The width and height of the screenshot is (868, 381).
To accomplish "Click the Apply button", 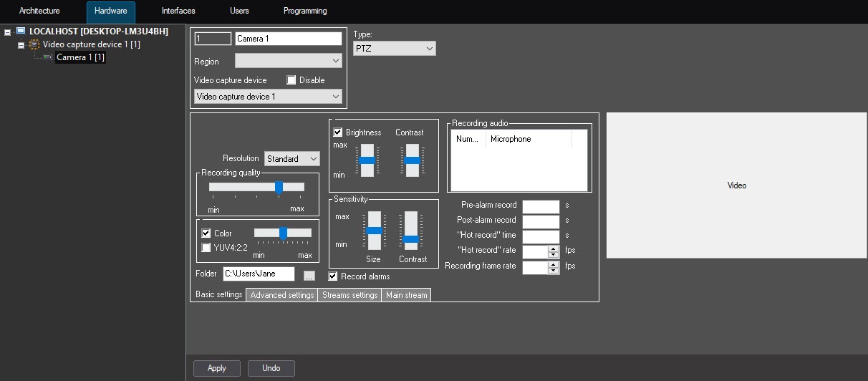I will [217, 368].
